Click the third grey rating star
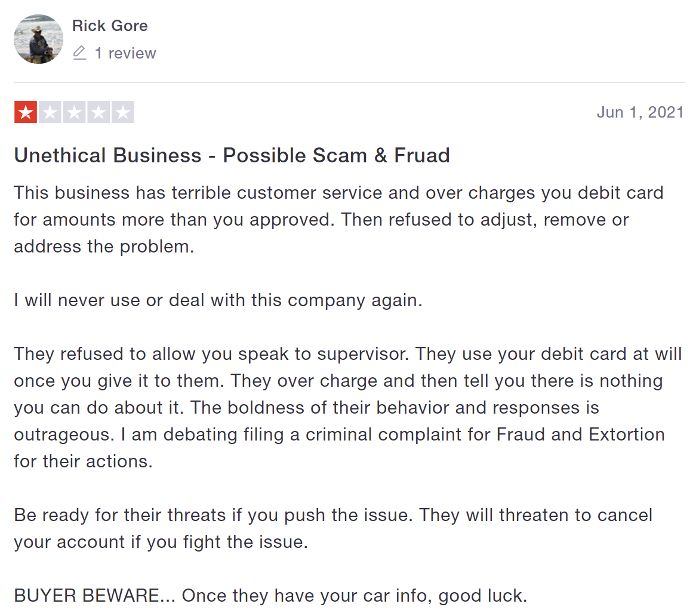The height and width of the screenshot is (616, 696). (x=74, y=112)
